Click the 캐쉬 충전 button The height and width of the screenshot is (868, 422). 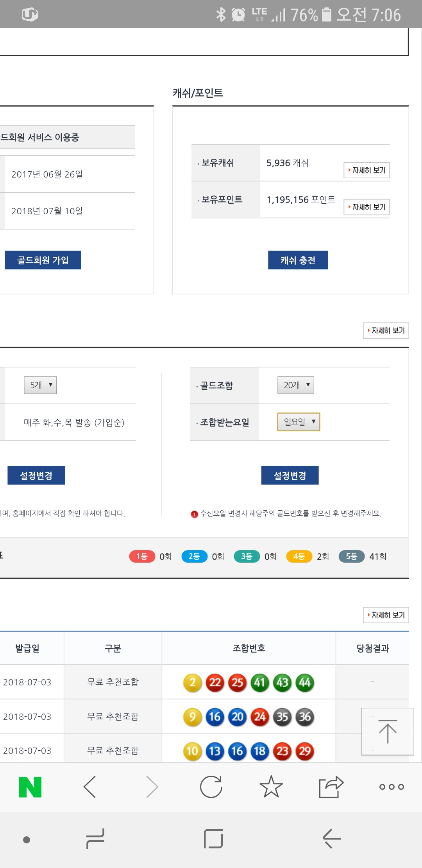pos(298,260)
